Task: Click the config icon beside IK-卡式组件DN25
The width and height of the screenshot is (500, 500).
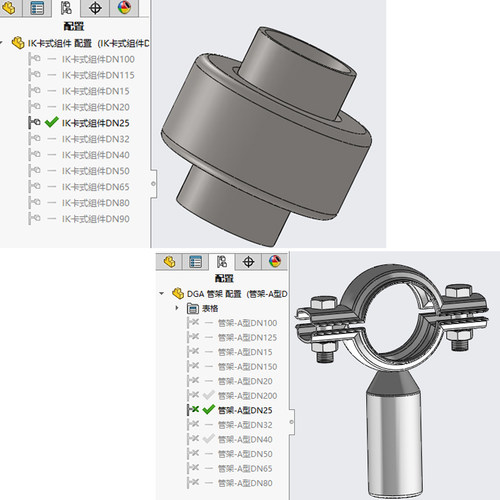Action: 34,123
